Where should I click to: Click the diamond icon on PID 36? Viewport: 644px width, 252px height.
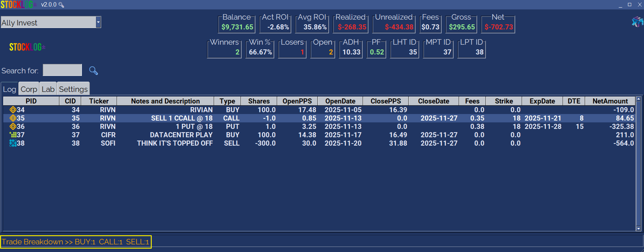[13, 127]
